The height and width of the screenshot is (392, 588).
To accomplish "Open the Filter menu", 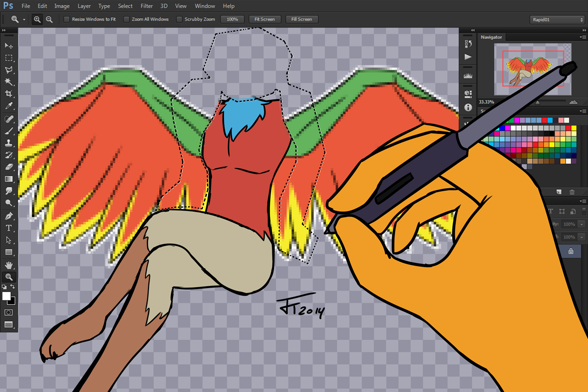I will click(x=147, y=6).
